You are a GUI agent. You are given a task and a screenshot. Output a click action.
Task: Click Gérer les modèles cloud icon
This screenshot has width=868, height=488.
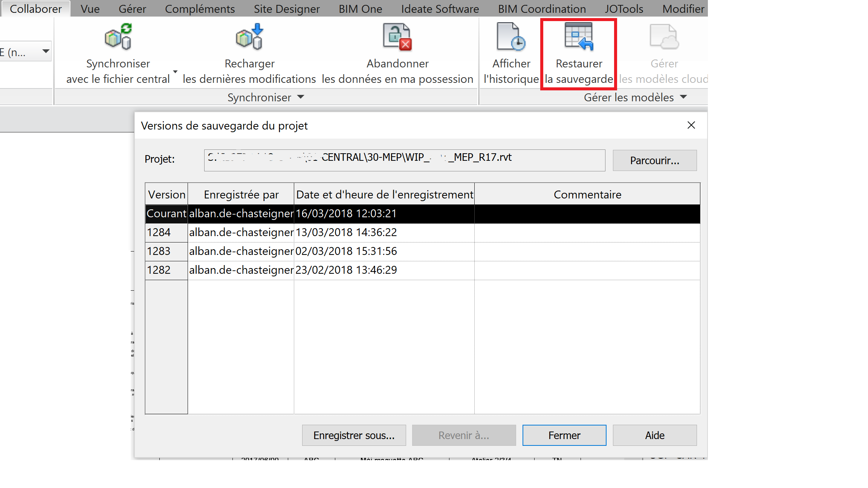664,37
